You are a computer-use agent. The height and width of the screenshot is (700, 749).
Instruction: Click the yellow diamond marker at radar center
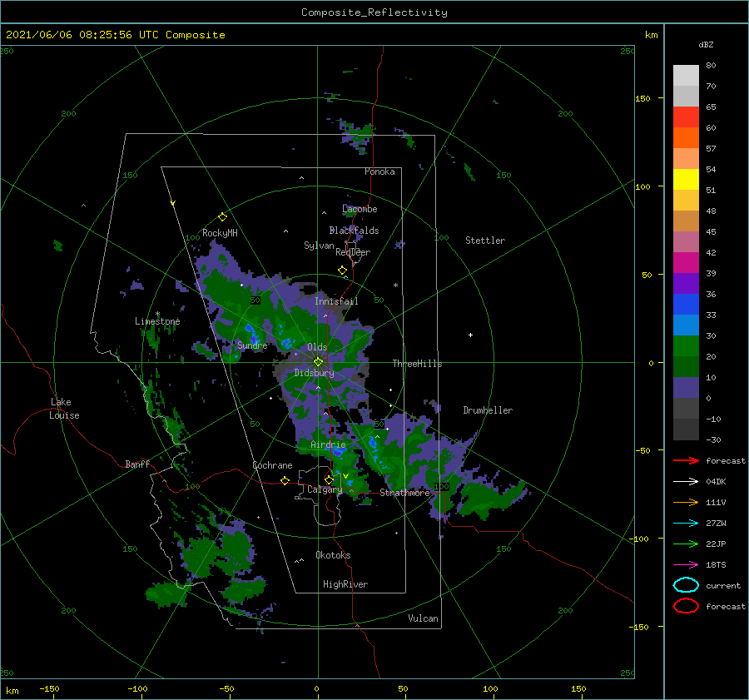click(x=318, y=362)
